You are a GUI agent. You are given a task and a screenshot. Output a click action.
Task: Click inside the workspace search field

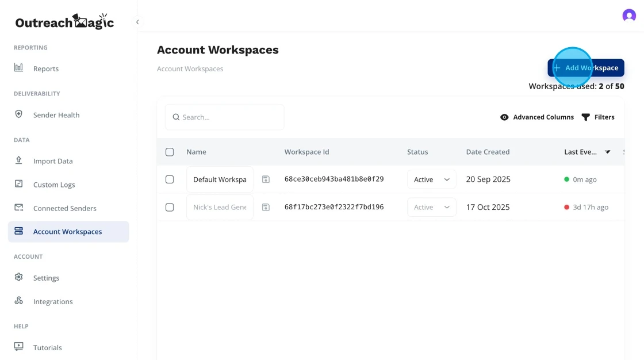pos(224,117)
